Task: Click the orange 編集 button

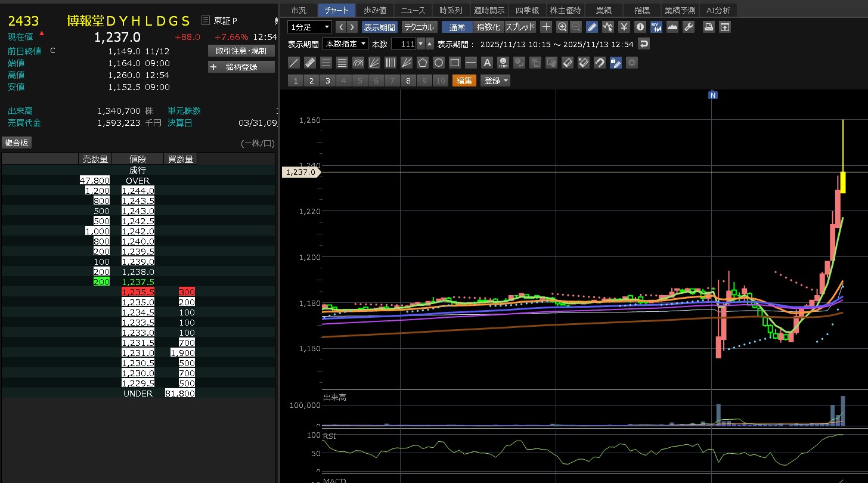Action: coord(464,81)
